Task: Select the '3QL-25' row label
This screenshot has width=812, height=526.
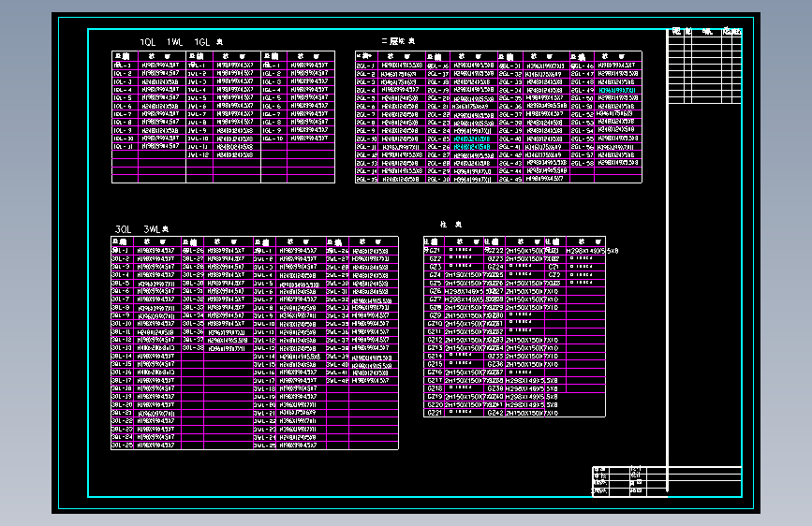Action: 123,446
